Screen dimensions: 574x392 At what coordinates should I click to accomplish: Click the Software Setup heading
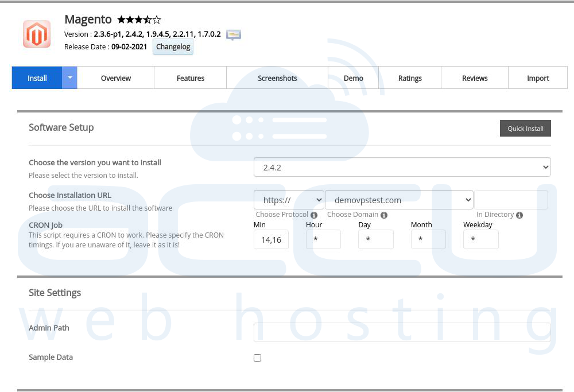point(61,127)
